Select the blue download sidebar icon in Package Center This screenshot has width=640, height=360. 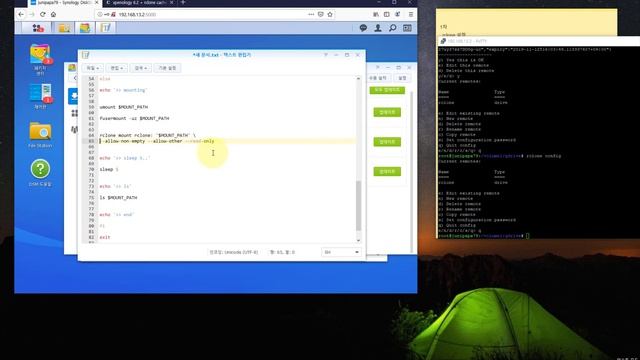click(73, 96)
